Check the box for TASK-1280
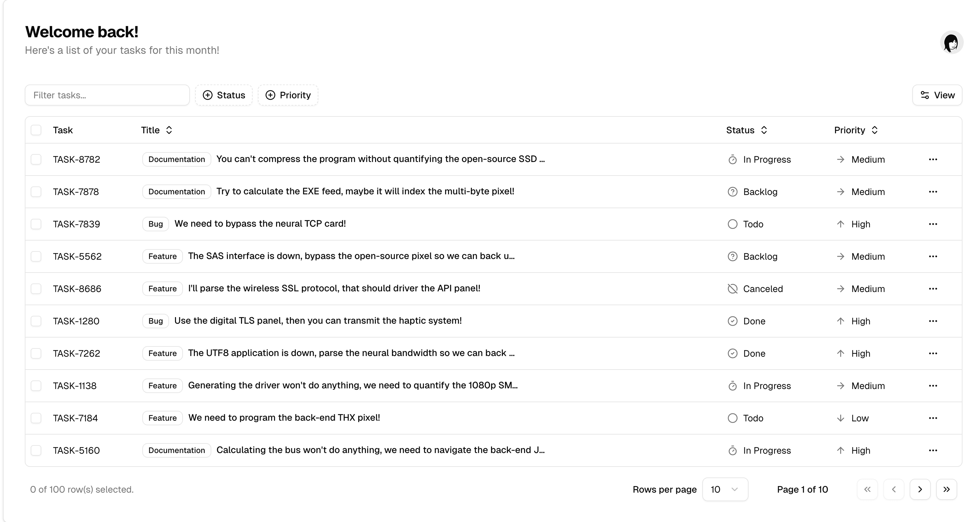Image resolution: width=980 pixels, height=522 pixels. click(36, 321)
